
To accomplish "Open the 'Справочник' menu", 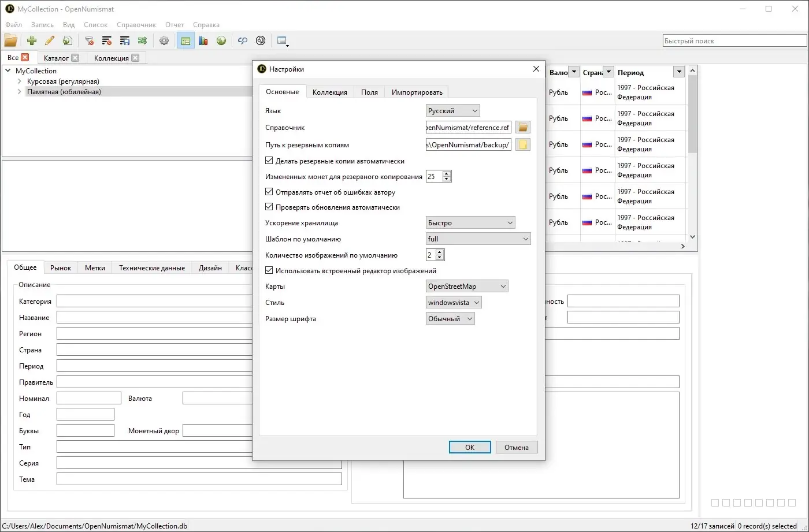I will click(136, 25).
